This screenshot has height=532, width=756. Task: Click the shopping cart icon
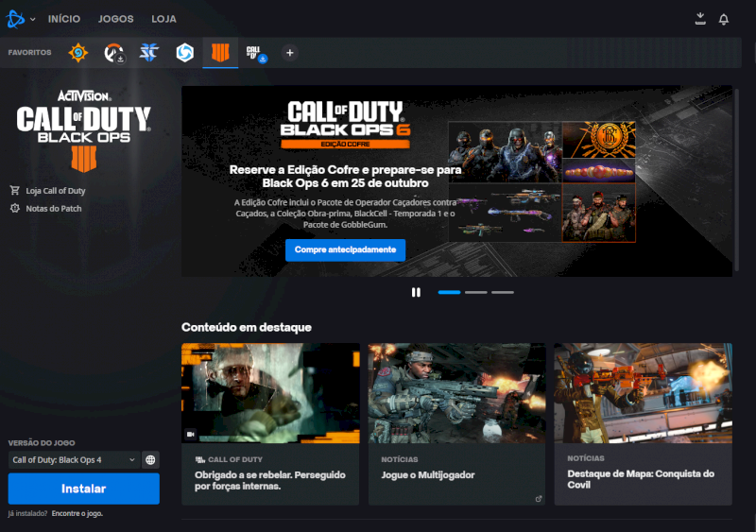click(15, 190)
